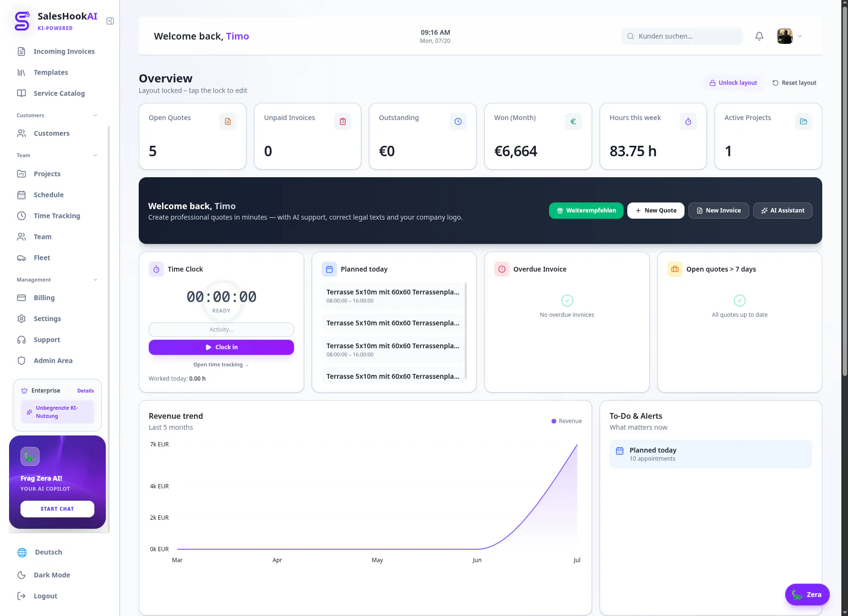Click the Enterprise crown icon
Image resolution: width=848 pixels, height=616 pixels.
point(24,391)
